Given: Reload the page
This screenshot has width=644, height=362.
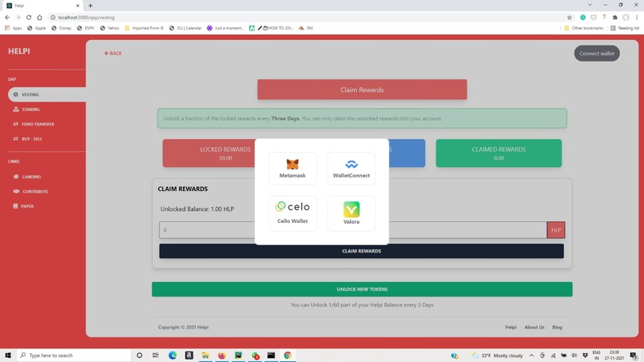Looking at the screenshot, I should point(29,18).
